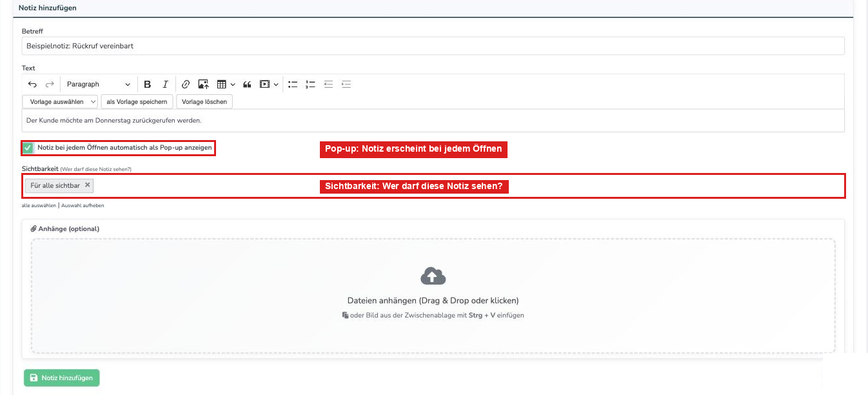This screenshot has height=395, width=868.
Task: Click the 'Auswahl aufheben' link
Action: click(83, 206)
